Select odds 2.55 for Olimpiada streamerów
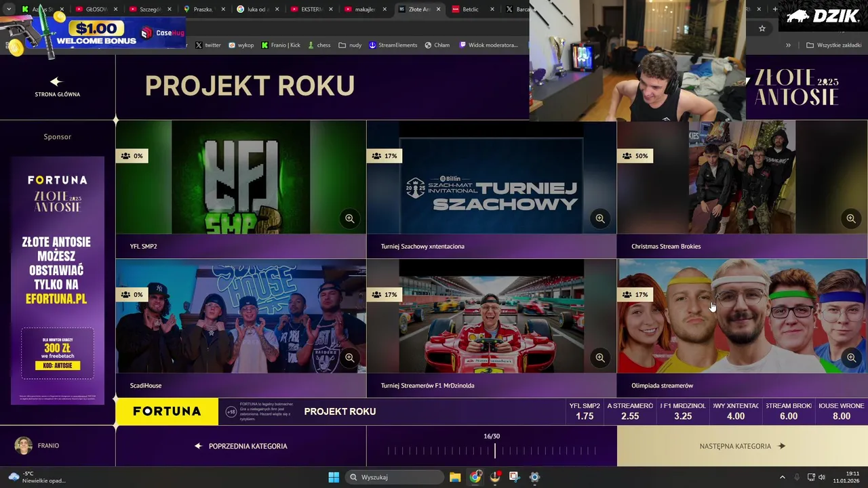Viewport: 868px width, 488px height. click(630, 411)
